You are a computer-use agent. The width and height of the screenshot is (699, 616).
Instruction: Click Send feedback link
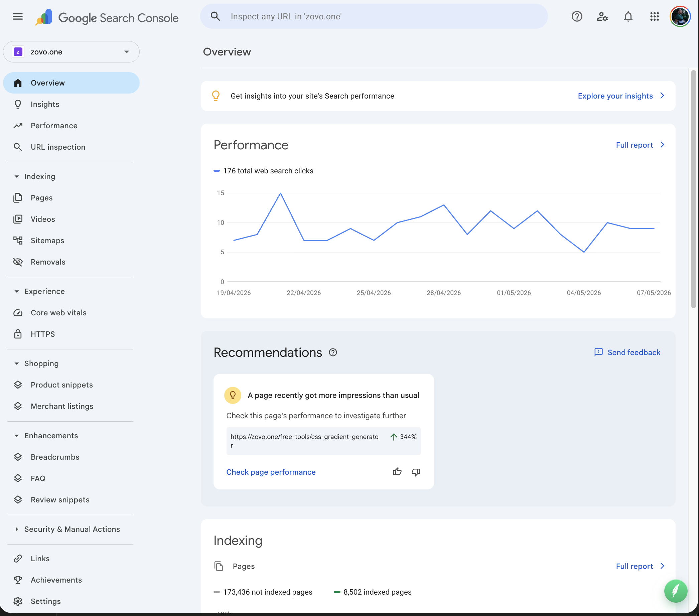click(634, 352)
